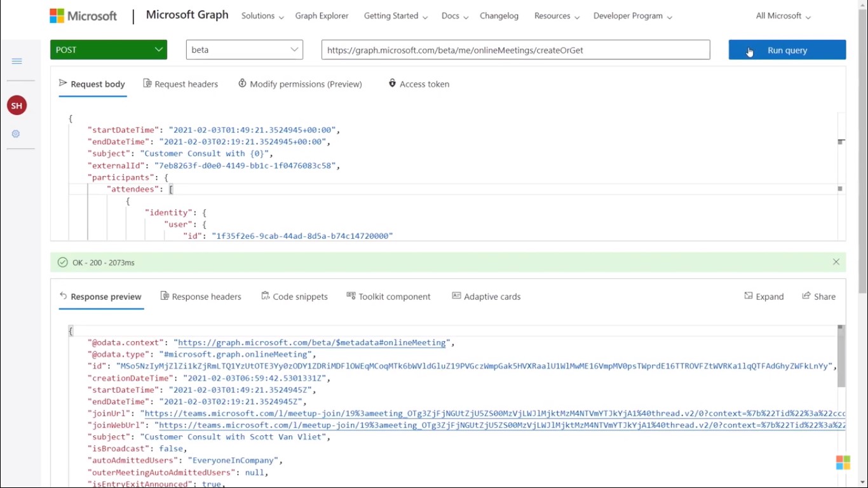Click the Microsoft logo

[83, 16]
